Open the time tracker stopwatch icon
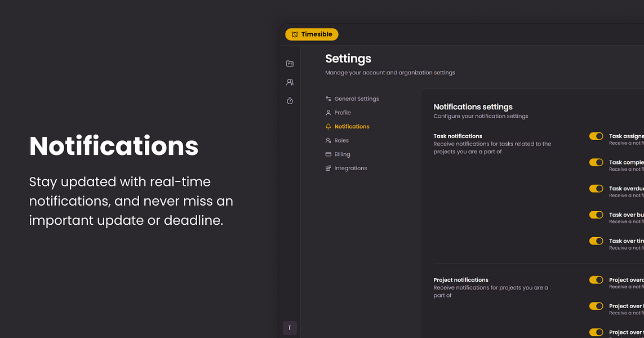The image size is (644, 338). tap(290, 101)
